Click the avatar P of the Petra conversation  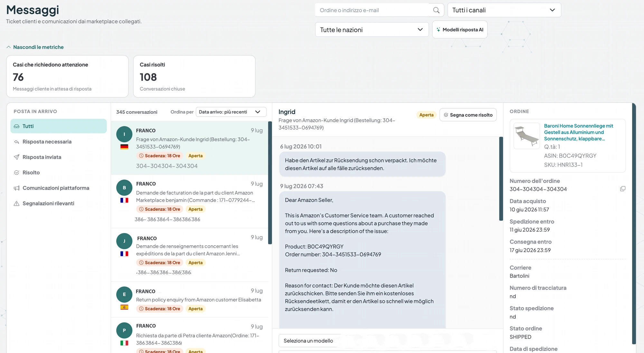point(124,330)
